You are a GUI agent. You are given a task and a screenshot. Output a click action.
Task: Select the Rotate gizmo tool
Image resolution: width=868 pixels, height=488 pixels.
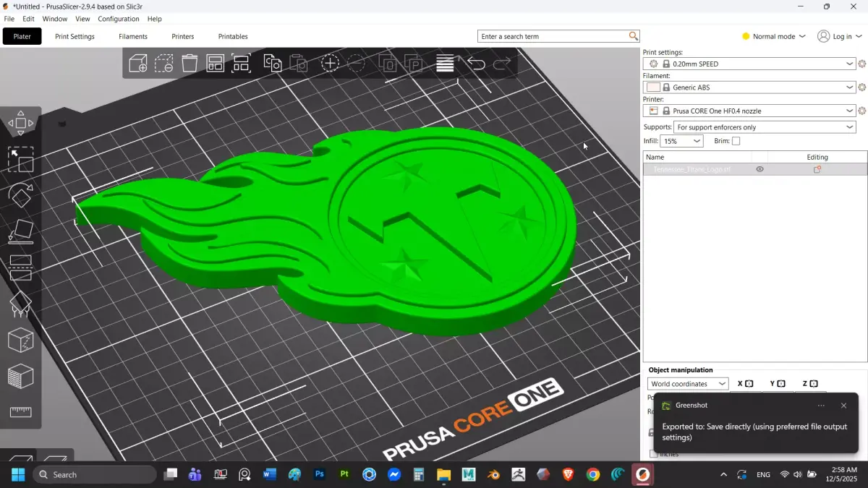pos(20,195)
